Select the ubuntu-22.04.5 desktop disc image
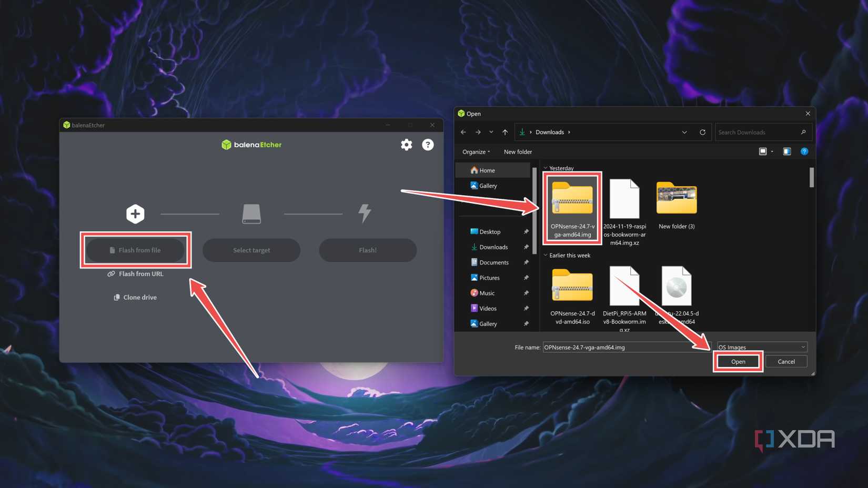Image resolution: width=868 pixels, height=488 pixels. click(677, 296)
